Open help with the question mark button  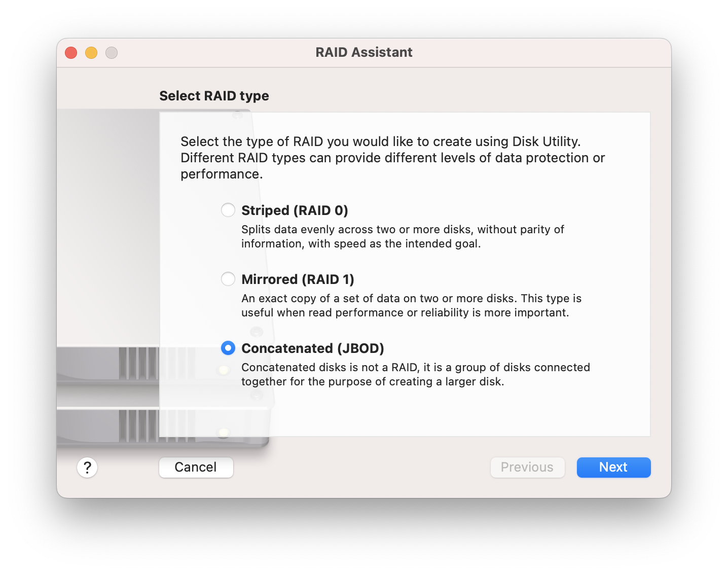tap(87, 468)
